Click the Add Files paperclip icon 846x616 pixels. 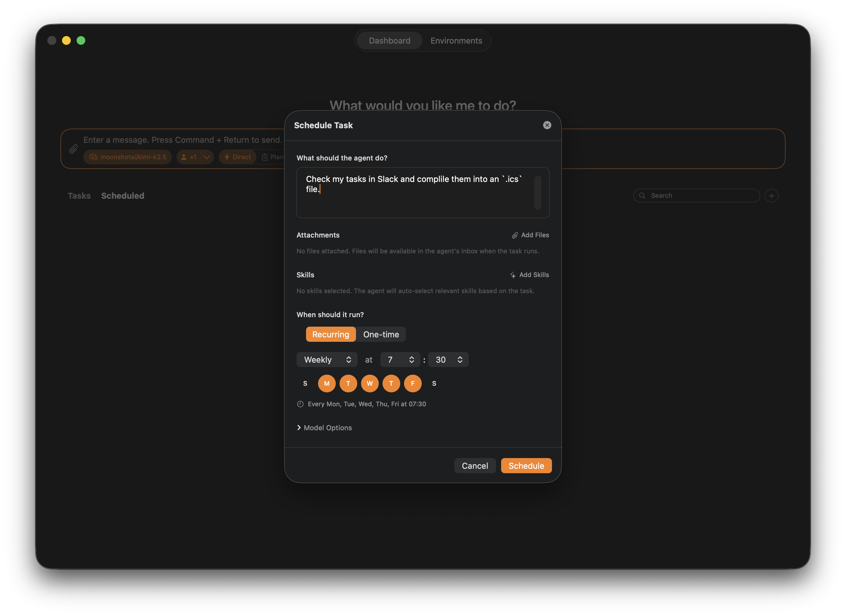pyautogui.click(x=514, y=235)
